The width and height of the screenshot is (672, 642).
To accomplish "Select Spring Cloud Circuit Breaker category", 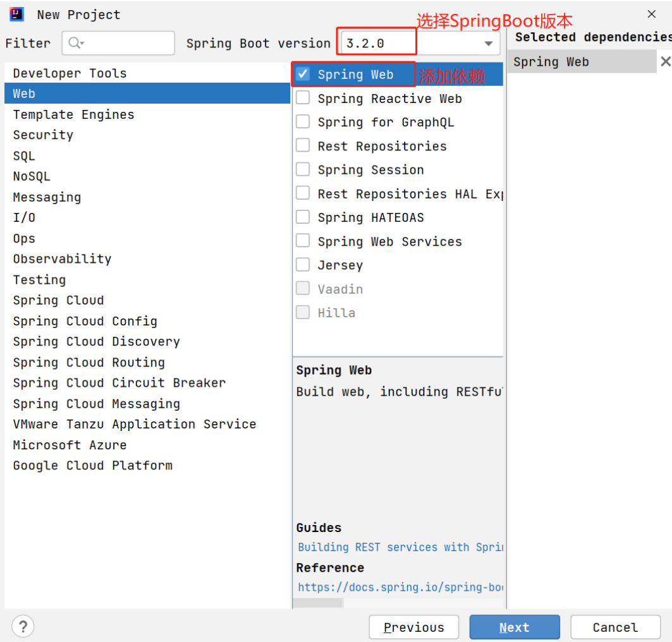I will 147,383.
